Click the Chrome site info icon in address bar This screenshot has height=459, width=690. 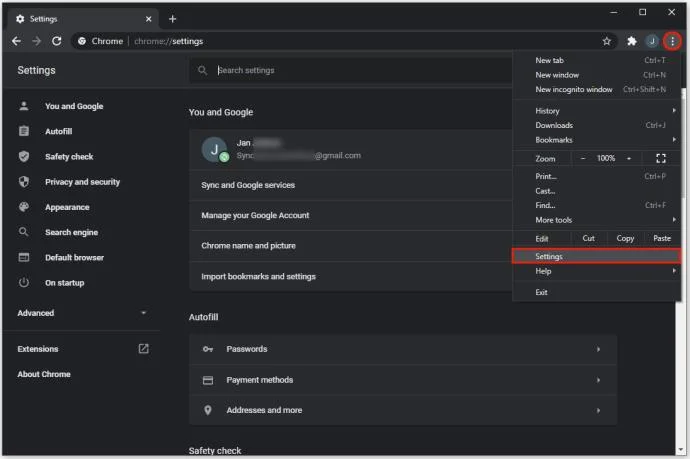tap(82, 41)
